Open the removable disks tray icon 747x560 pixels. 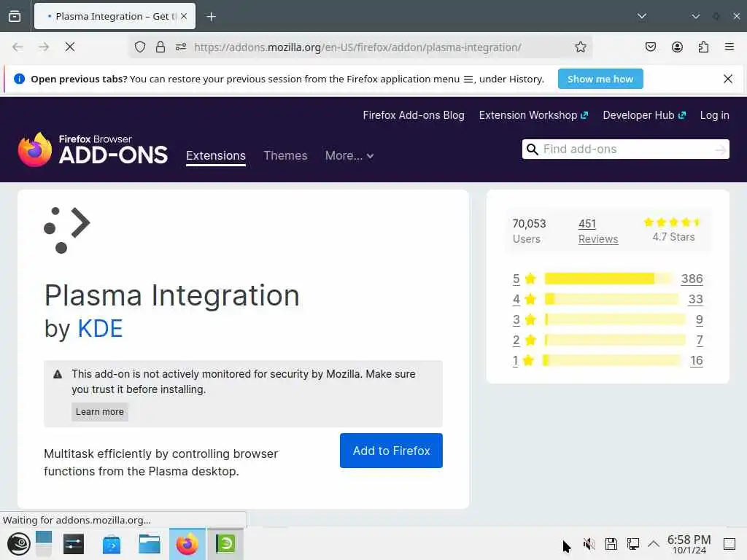[x=611, y=544]
